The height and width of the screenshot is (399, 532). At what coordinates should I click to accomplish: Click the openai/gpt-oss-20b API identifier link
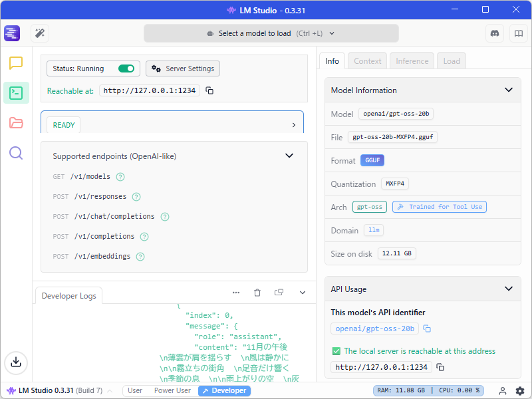tap(374, 328)
